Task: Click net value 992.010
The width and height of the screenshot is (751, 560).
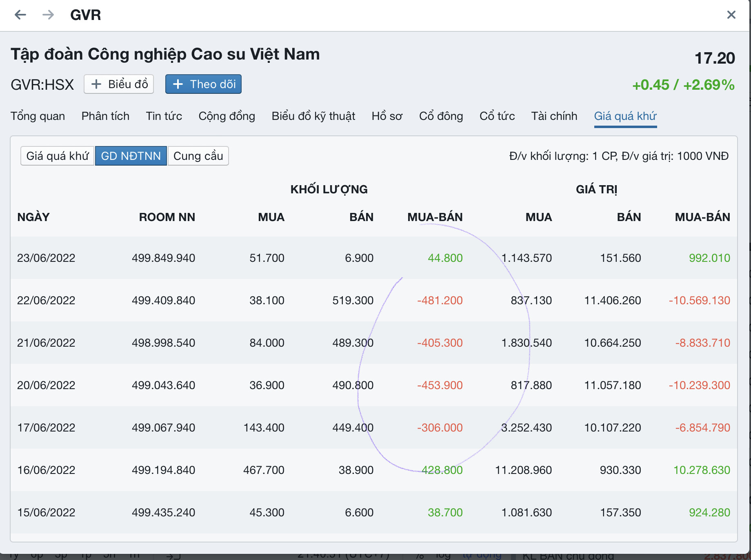Action: 709,258
